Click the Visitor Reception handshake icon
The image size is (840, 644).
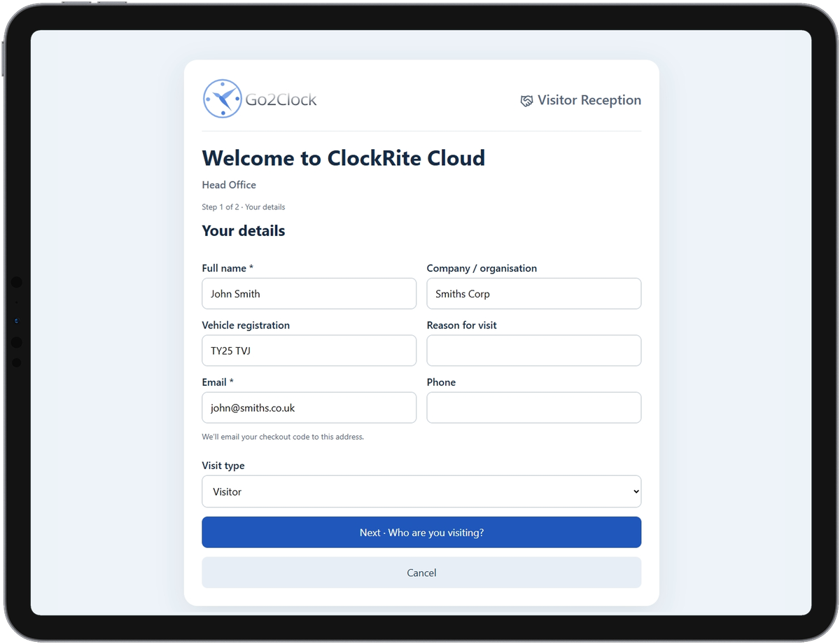tap(526, 101)
